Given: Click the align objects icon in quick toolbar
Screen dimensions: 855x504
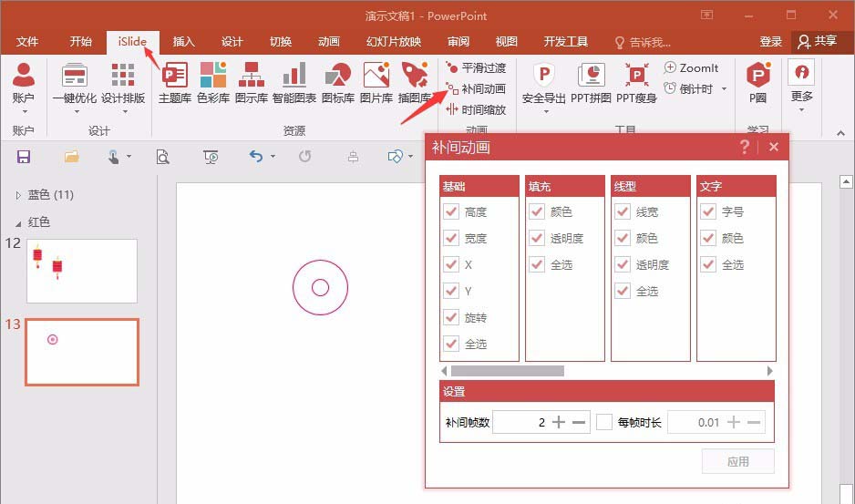Looking at the screenshot, I should (353, 157).
